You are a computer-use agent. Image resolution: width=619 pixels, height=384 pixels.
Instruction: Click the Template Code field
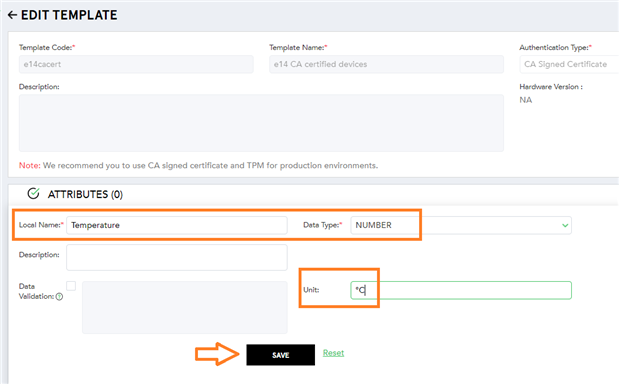tap(136, 64)
